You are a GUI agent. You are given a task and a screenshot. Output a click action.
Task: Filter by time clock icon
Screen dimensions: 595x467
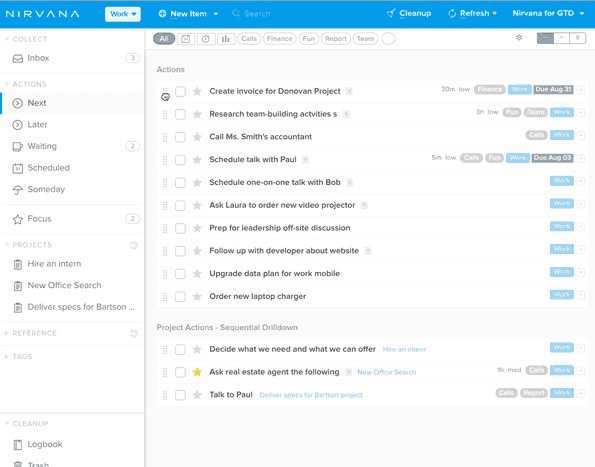click(206, 39)
